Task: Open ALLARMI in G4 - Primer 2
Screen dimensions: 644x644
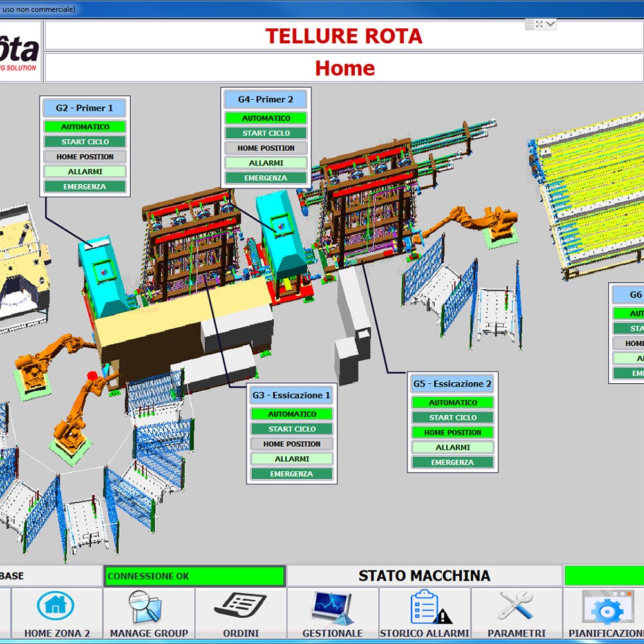Action: tap(266, 163)
